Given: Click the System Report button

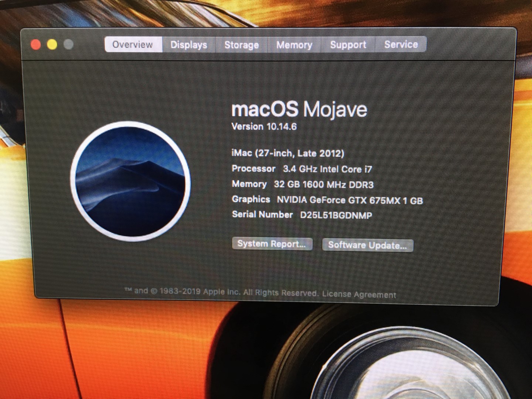Looking at the screenshot, I should point(272,244).
